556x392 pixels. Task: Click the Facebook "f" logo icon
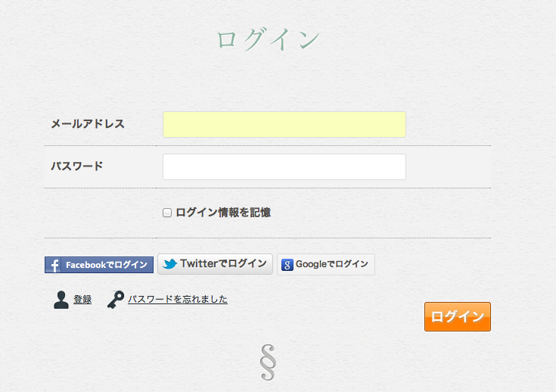(54, 265)
